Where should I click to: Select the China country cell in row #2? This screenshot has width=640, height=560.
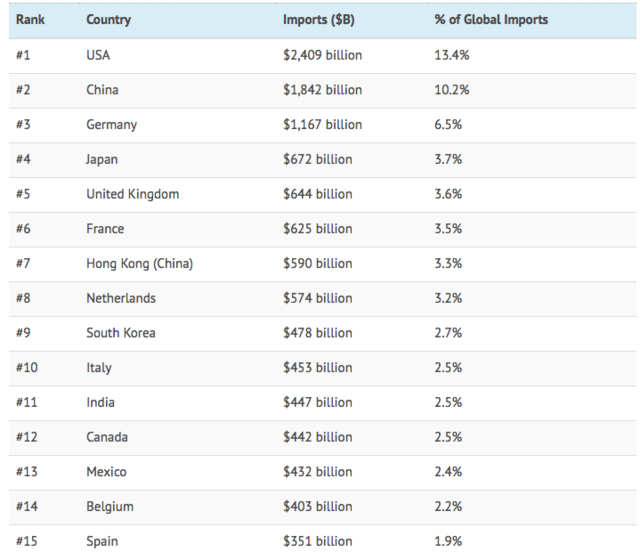pos(102,90)
